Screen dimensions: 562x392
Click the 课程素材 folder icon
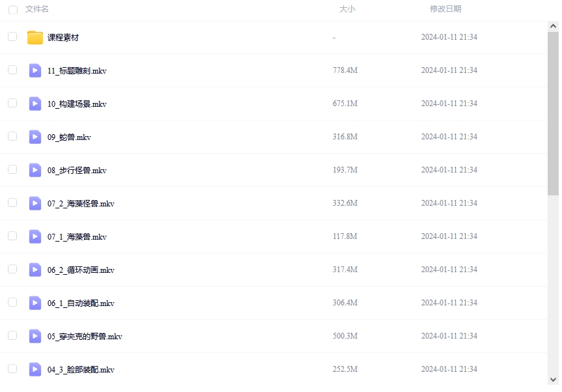coord(35,38)
